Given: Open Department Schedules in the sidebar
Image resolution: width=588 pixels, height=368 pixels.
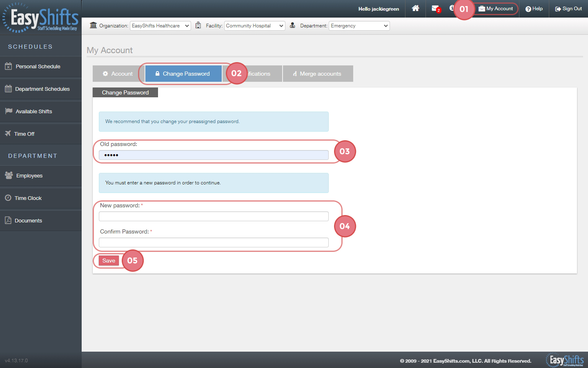Looking at the screenshot, I should coord(41,89).
